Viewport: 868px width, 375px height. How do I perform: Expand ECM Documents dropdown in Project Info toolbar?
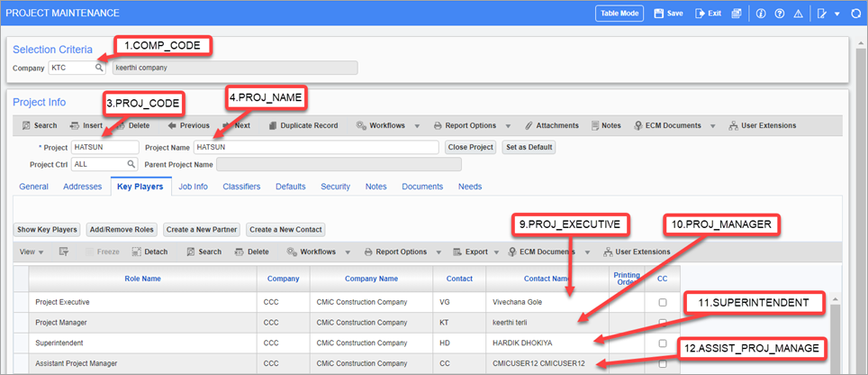(712, 125)
